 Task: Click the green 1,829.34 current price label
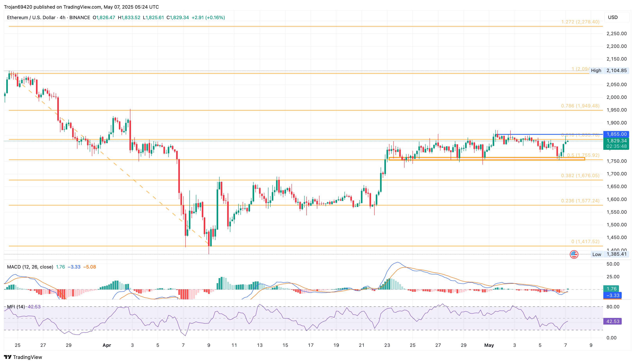pyautogui.click(x=616, y=141)
